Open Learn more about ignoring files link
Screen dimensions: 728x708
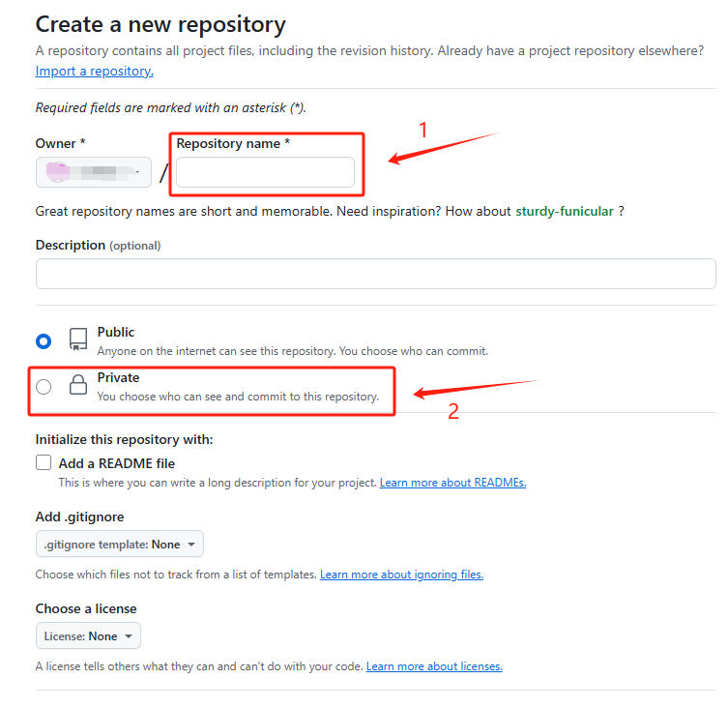coord(401,575)
